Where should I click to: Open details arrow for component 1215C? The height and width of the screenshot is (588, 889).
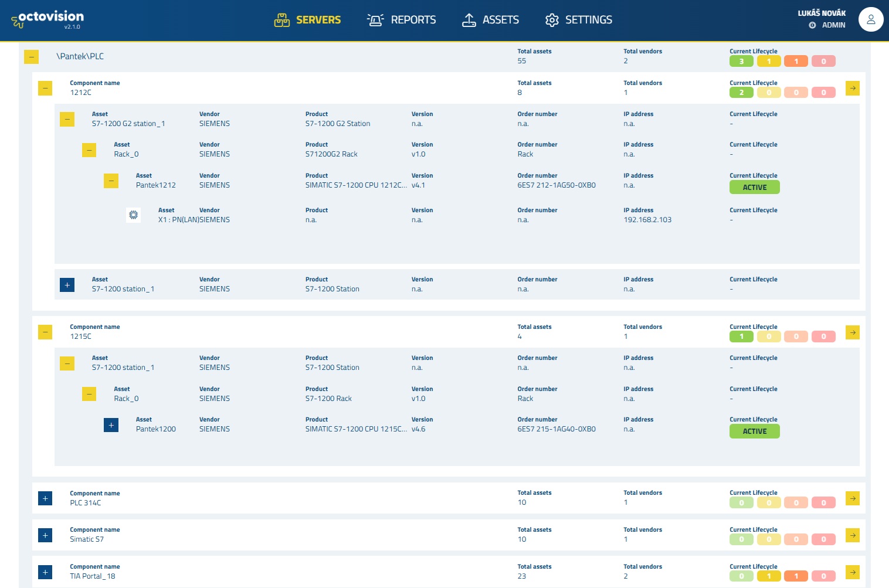(x=853, y=332)
